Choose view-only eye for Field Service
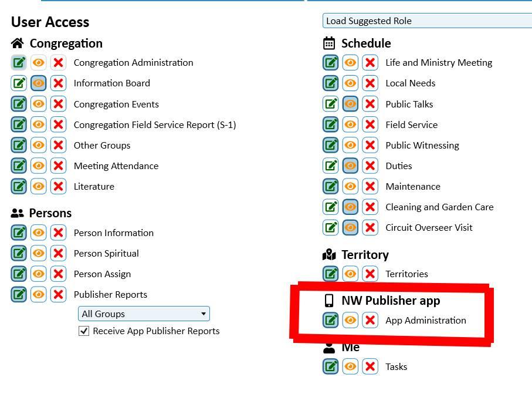The image size is (532, 414). click(350, 125)
